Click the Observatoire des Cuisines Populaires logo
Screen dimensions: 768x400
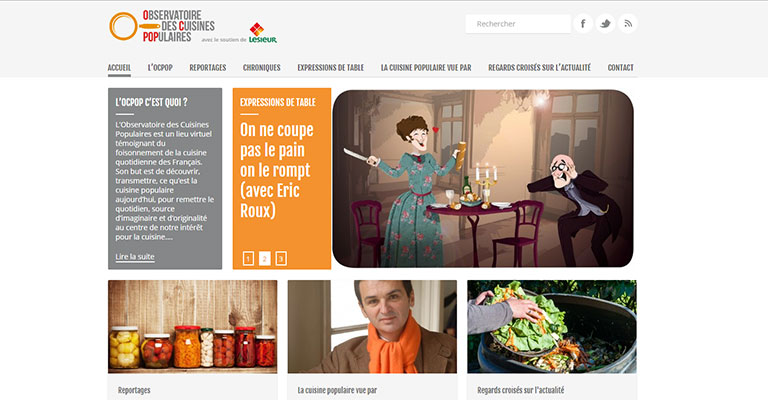(x=162, y=26)
